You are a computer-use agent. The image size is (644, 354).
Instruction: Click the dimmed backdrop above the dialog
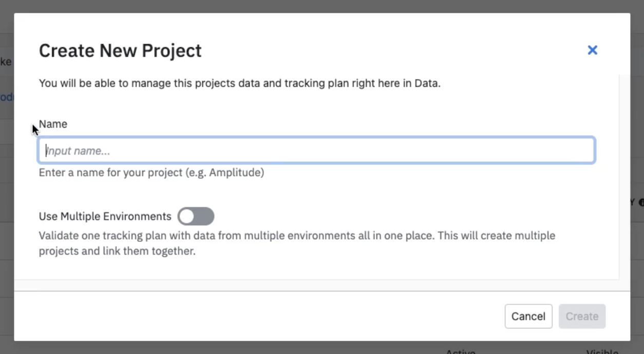322,6
